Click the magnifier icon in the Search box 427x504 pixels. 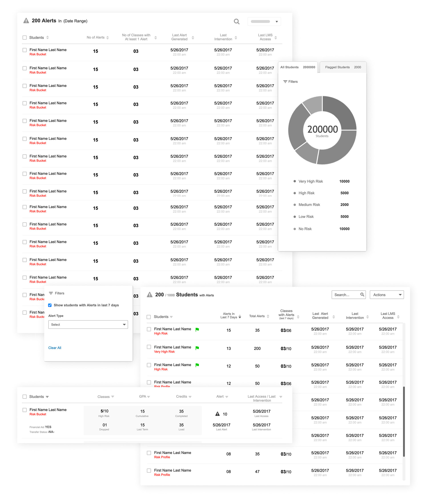click(x=362, y=295)
